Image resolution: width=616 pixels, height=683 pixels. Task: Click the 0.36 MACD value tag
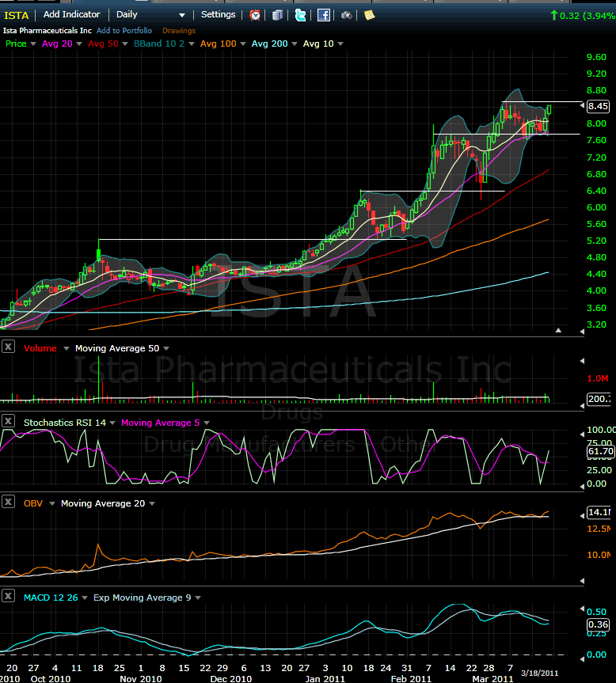click(598, 624)
